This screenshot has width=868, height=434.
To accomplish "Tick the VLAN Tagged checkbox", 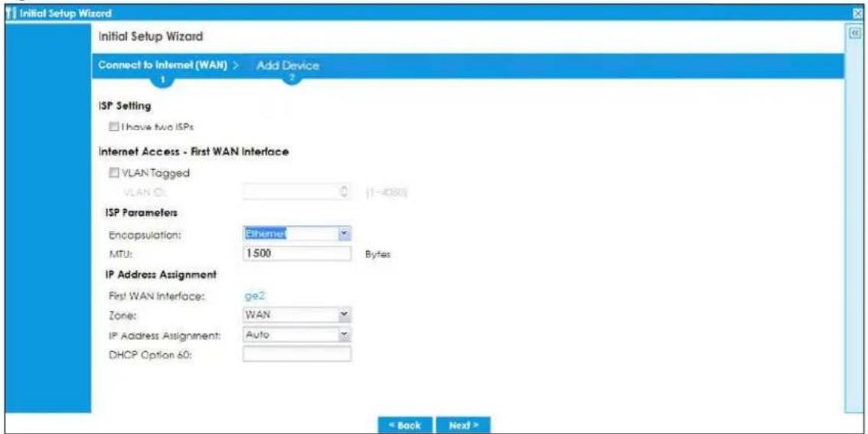I will click(x=113, y=173).
